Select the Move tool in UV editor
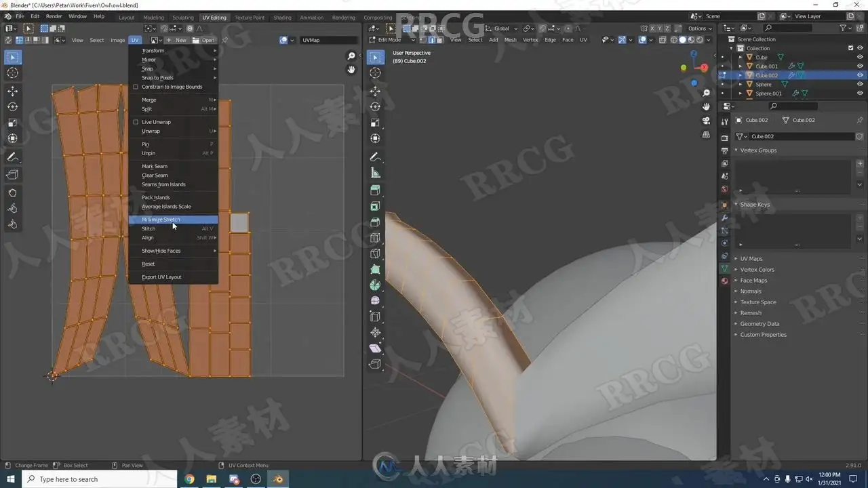 coord(13,91)
